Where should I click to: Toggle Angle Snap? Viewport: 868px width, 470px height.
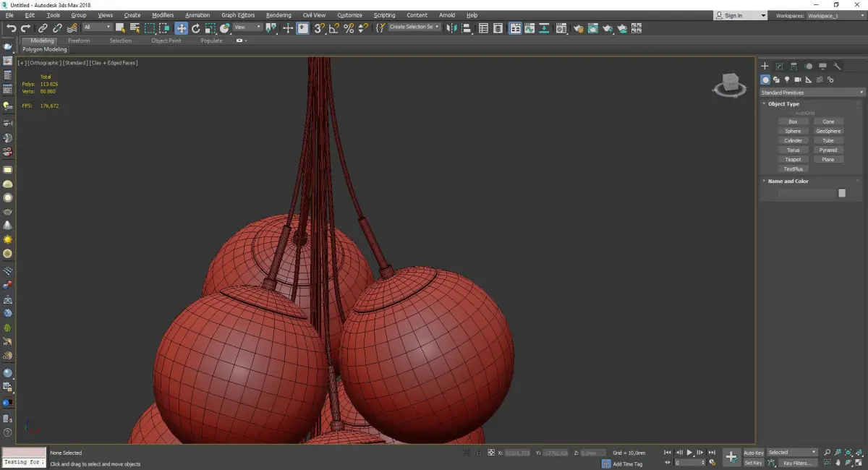(334, 28)
